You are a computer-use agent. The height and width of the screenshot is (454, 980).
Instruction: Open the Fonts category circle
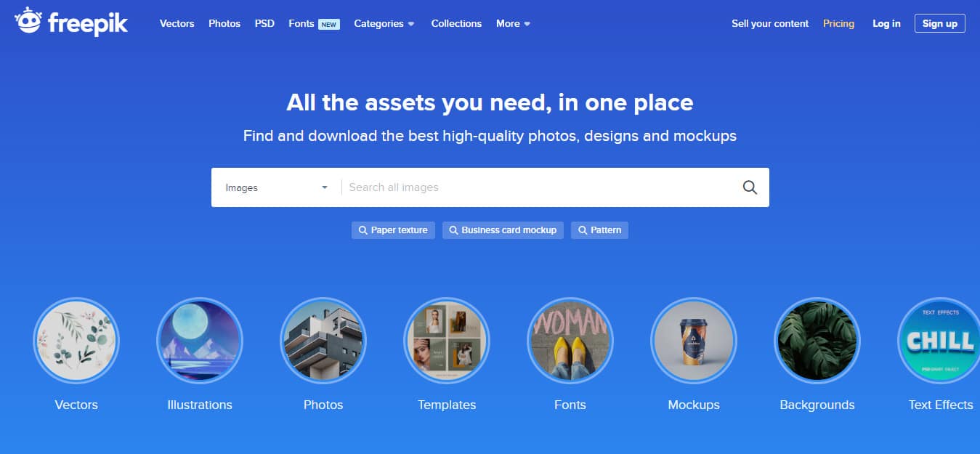570,341
